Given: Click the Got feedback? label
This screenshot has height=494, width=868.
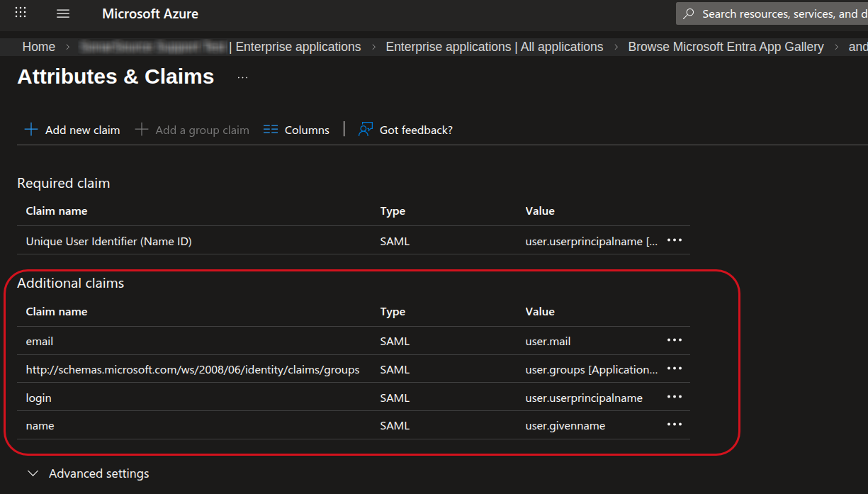Looking at the screenshot, I should coord(416,130).
